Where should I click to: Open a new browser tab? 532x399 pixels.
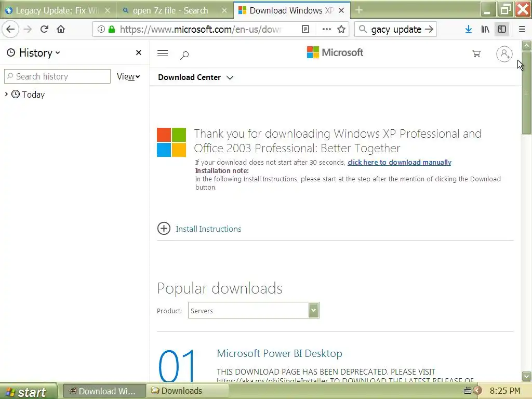click(359, 10)
